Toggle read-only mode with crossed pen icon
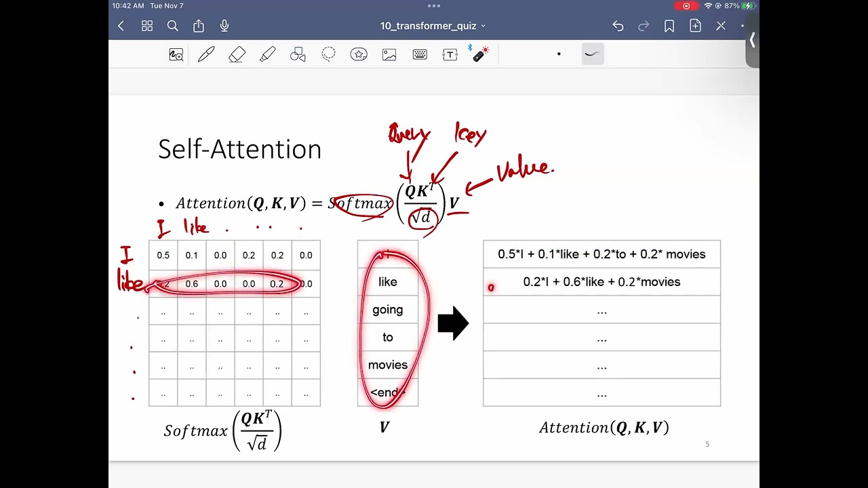The image size is (868, 488). click(721, 26)
